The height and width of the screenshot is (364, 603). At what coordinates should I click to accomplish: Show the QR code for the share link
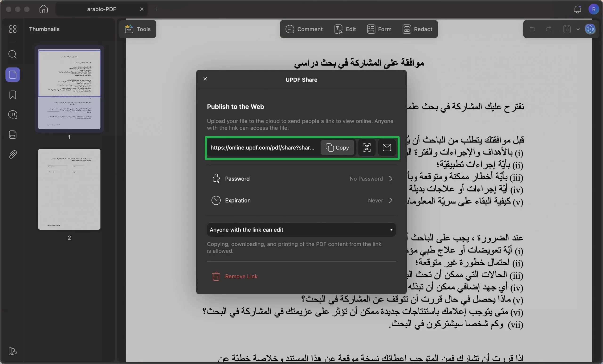[x=367, y=147]
